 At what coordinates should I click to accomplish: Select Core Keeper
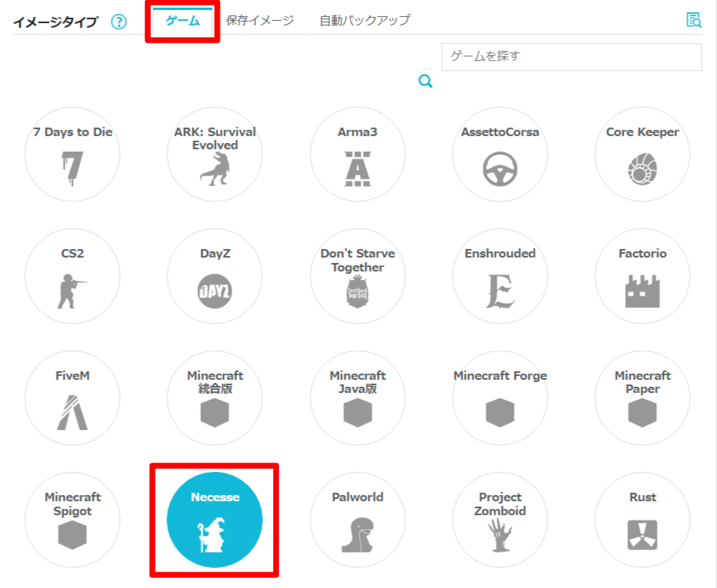pos(642,153)
